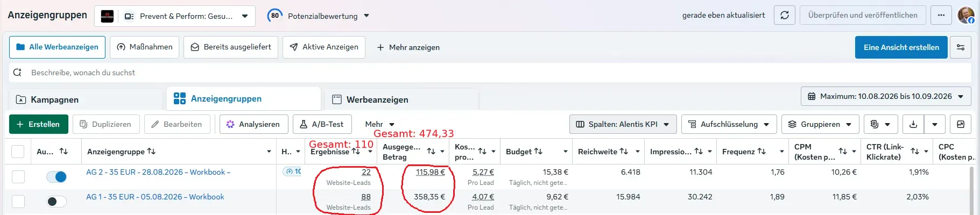Tick the checkbox for AG 2 row
The height and width of the screenshot is (215, 980).
pos(18,176)
